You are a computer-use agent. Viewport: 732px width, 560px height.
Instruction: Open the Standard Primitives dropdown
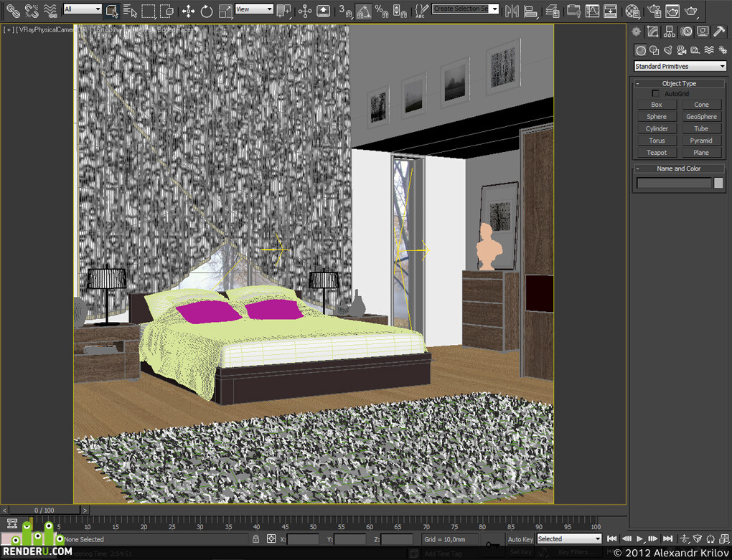click(x=680, y=66)
